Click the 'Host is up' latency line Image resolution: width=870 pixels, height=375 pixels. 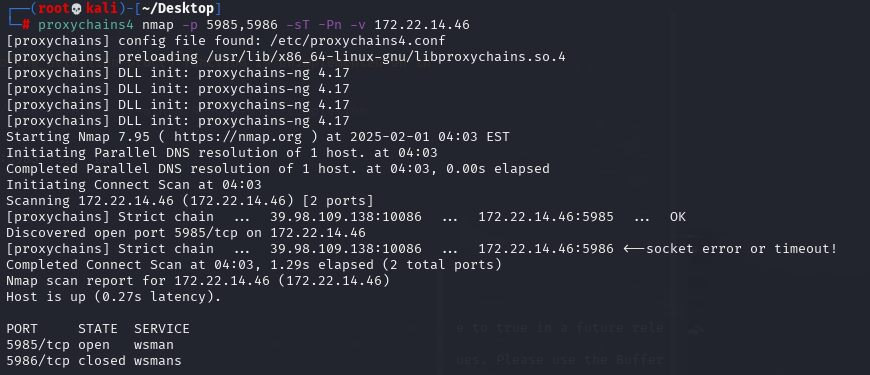tap(114, 297)
